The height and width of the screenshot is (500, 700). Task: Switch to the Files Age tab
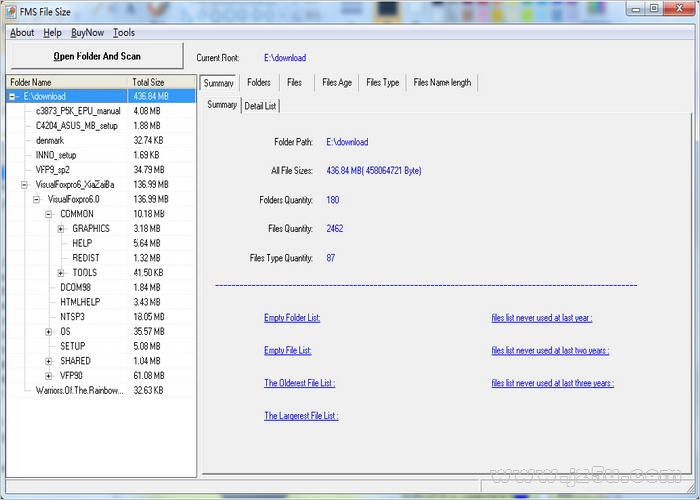(337, 83)
